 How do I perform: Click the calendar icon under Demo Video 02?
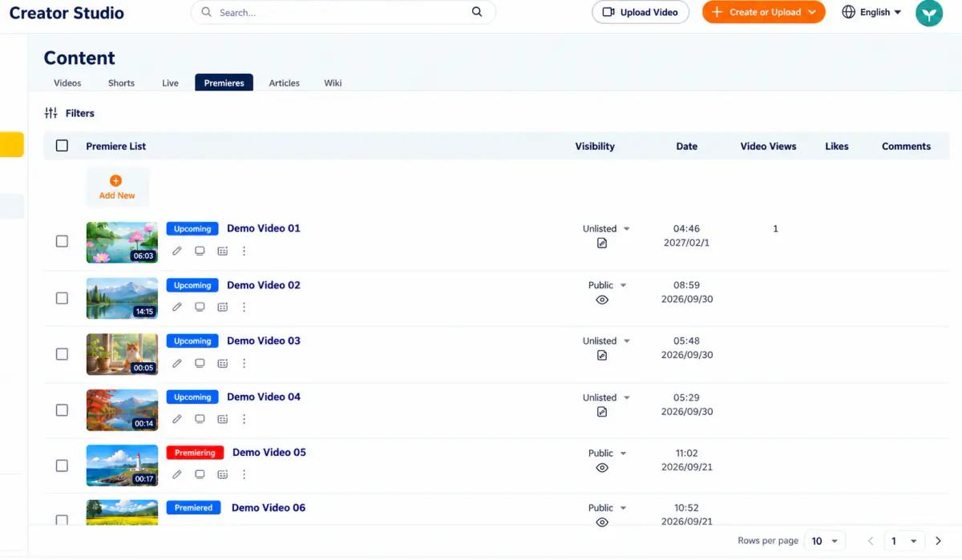[222, 307]
